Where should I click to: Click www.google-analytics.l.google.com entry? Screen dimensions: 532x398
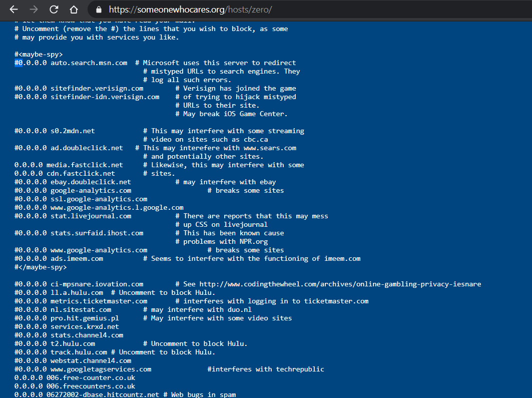point(117,207)
